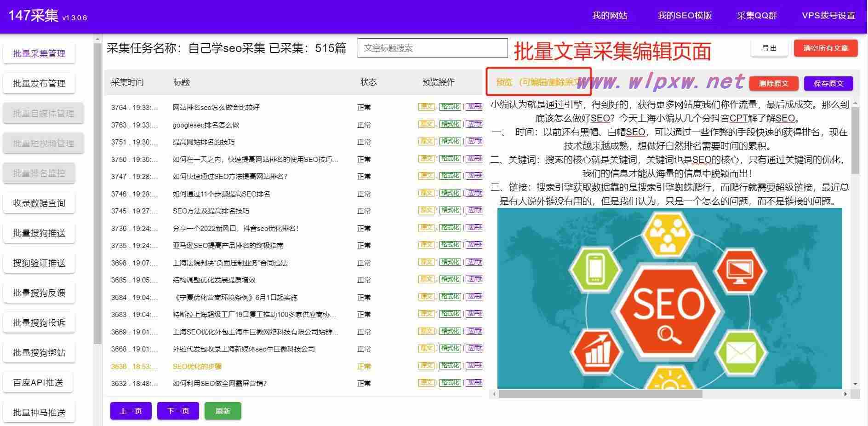Click 原文 for row 亚马逊SEO提高产品排名的终极指南

(x=426, y=245)
